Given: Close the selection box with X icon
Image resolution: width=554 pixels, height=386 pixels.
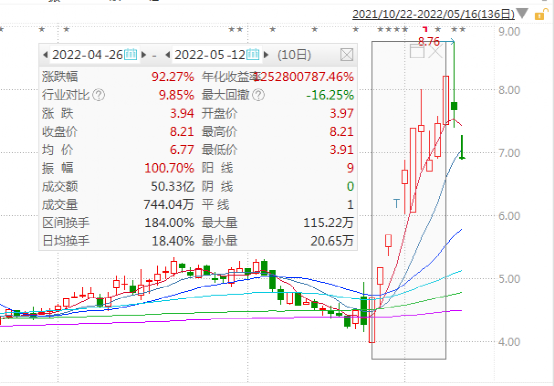Looking at the screenshot, I should [436, 51].
